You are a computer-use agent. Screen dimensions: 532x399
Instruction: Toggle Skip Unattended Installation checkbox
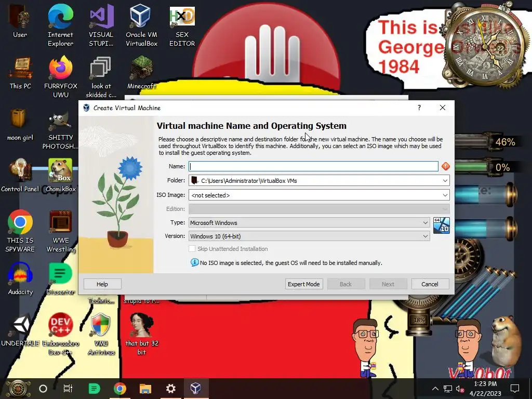(x=192, y=249)
